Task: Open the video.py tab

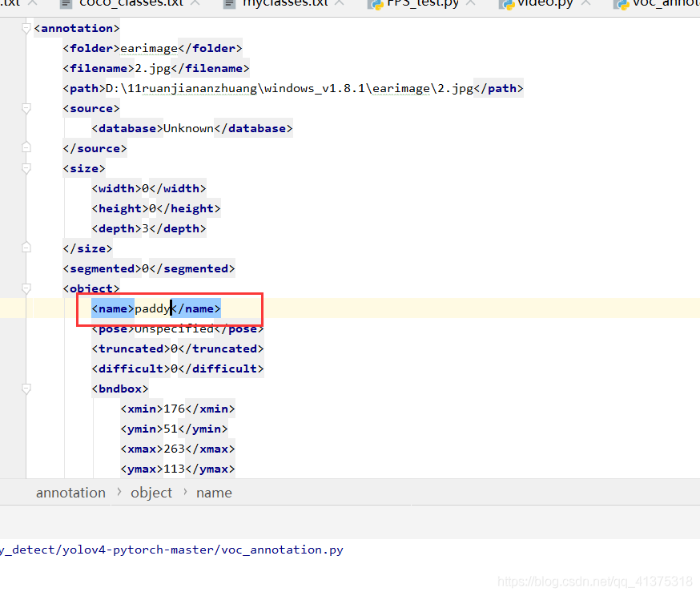Action: click(545, 3)
